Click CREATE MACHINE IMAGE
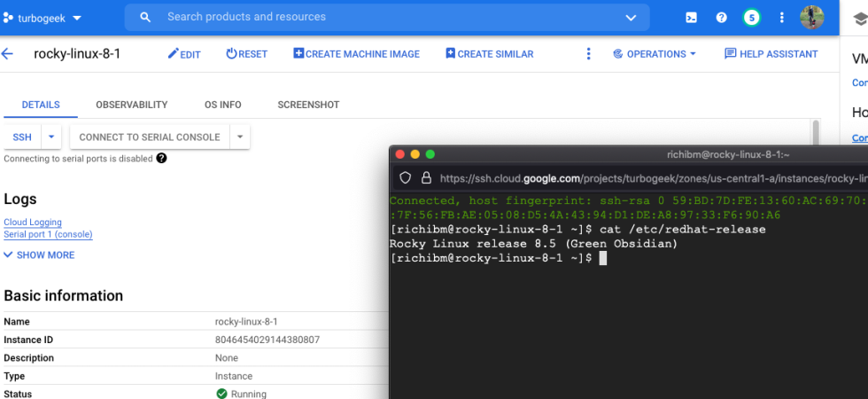The height and width of the screenshot is (399, 868). (x=356, y=54)
